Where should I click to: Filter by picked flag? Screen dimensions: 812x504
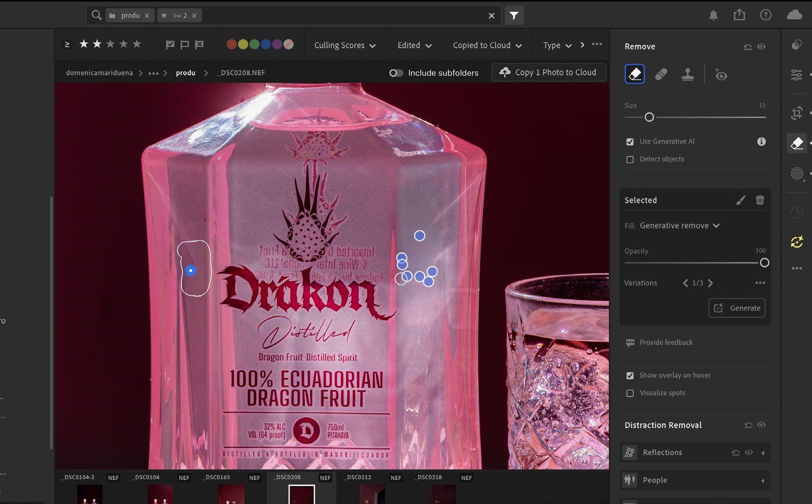point(170,45)
